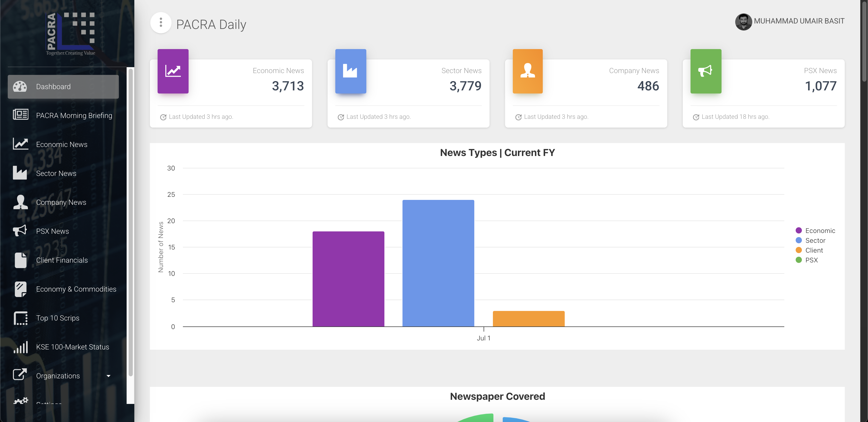868x422 pixels.
Task: Click the MUHAMMAD UMAIR BASIT username
Action: tap(799, 21)
